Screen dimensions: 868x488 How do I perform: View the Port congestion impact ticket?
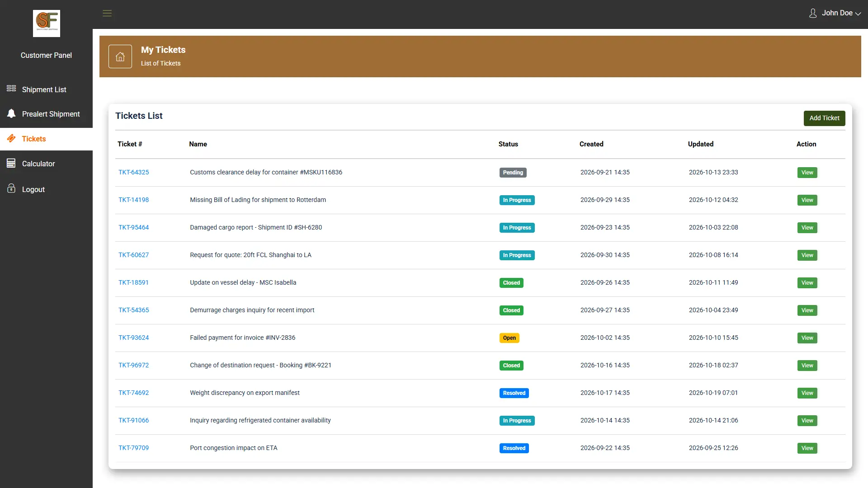pos(807,448)
